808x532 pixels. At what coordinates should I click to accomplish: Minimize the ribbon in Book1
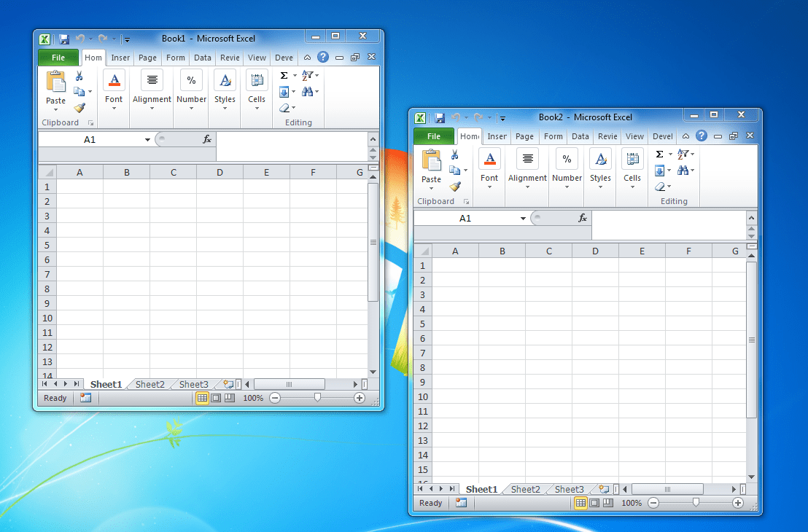(307, 58)
